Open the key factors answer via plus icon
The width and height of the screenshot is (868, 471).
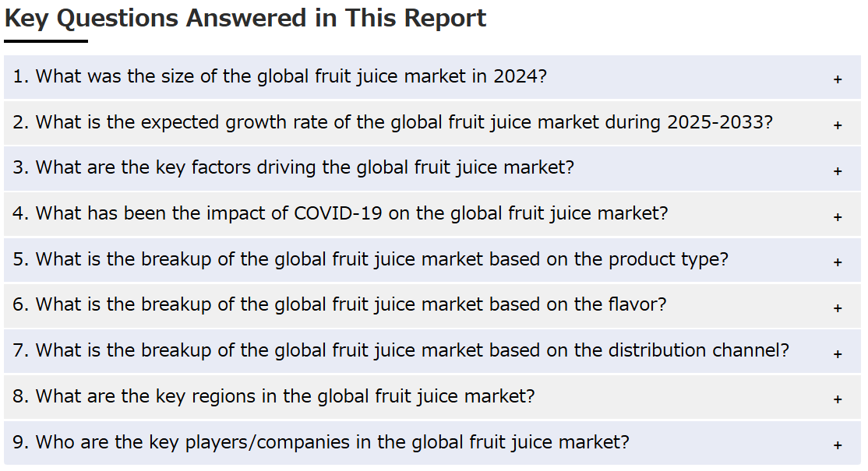pyautogui.click(x=838, y=170)
